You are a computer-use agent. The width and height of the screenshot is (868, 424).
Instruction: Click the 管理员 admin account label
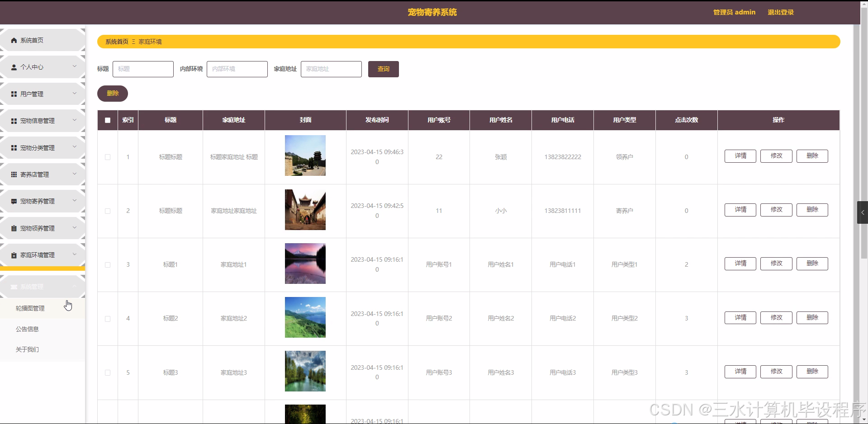coord(734,12)
